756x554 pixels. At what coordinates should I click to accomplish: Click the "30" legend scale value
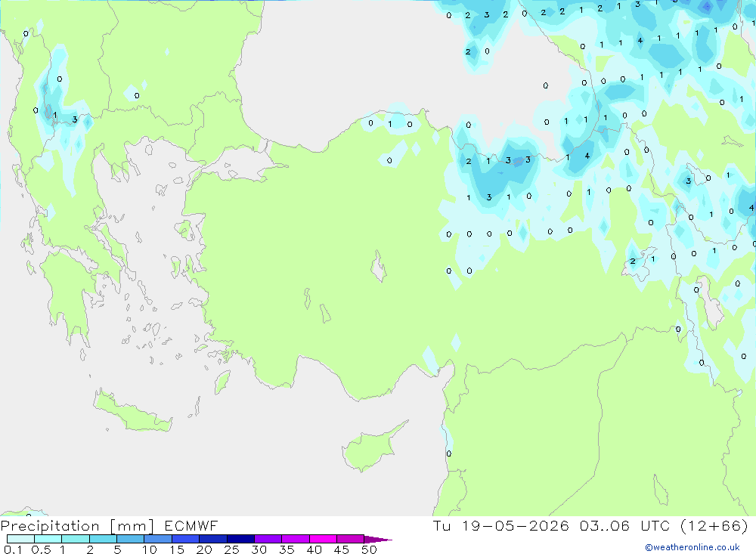click(x=259, y=549)
